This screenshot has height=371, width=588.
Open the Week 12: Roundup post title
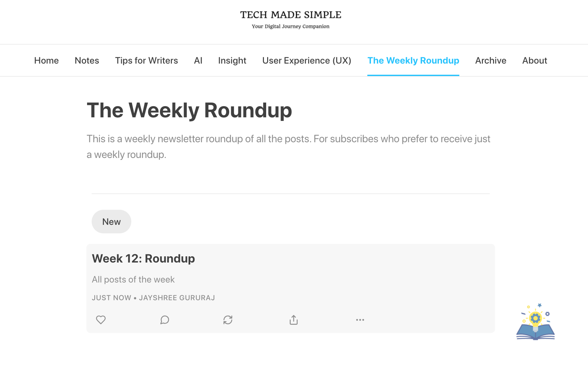coord(143,259)
